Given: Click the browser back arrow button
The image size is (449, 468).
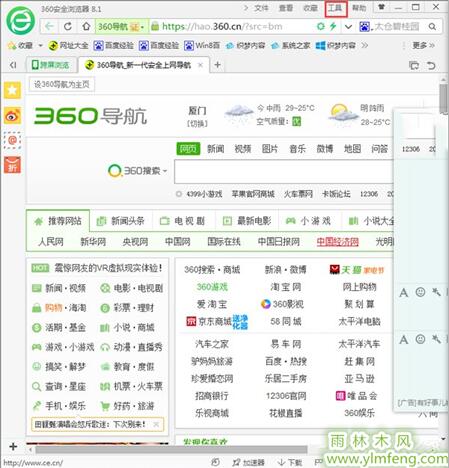Looking at the screenshot, I should click(50, 26).
